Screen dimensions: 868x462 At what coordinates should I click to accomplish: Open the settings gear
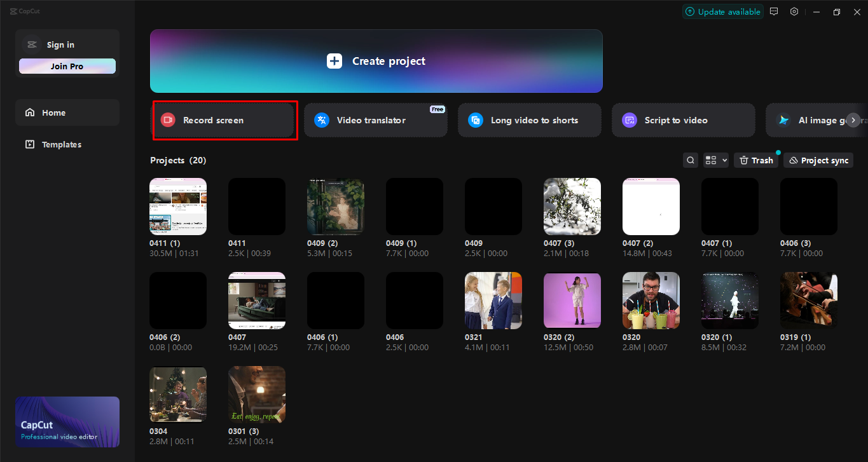794,11
